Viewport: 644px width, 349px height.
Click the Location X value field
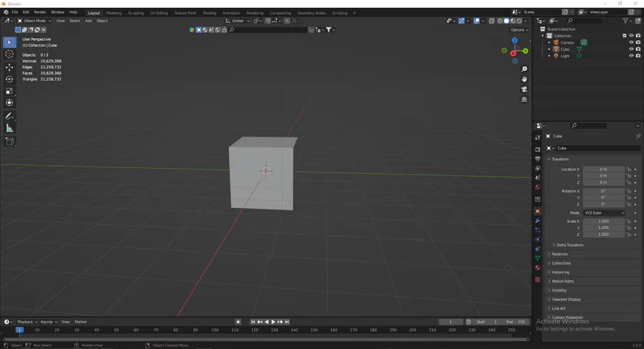603,169
